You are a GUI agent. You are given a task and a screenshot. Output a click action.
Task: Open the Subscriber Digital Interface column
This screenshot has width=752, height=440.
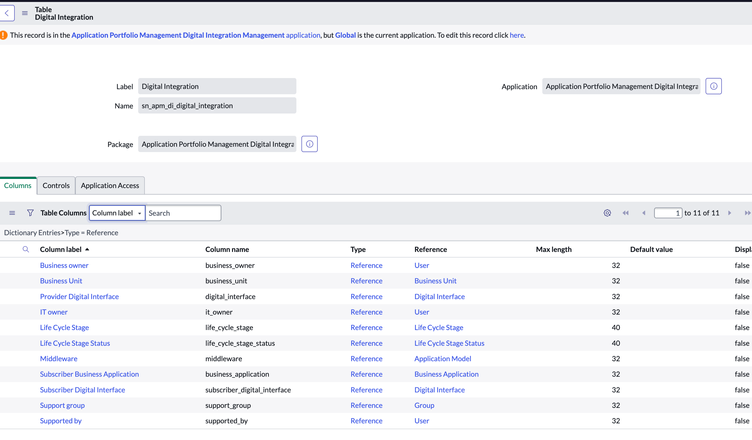(82, 390)
